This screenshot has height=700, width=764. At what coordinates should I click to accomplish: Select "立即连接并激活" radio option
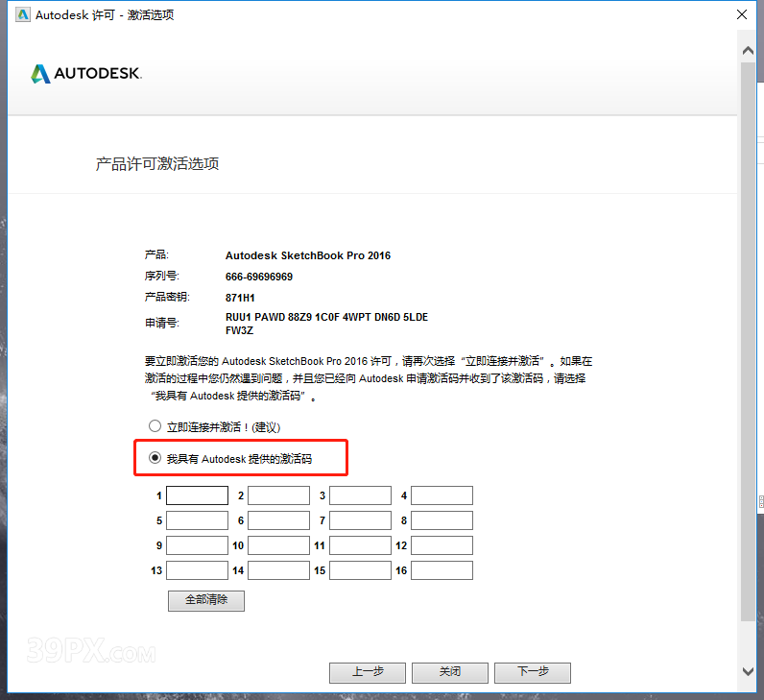click(155, 426)
